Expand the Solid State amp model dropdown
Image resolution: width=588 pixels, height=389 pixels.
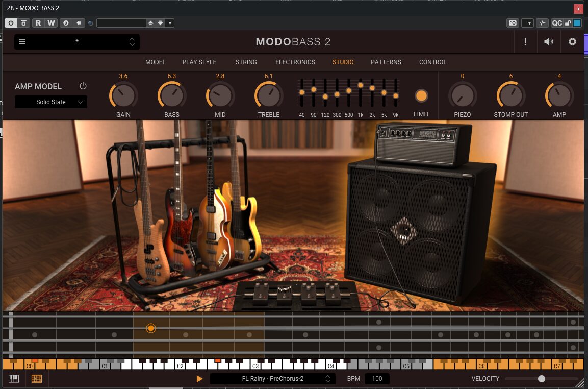(x=51, y=102)
